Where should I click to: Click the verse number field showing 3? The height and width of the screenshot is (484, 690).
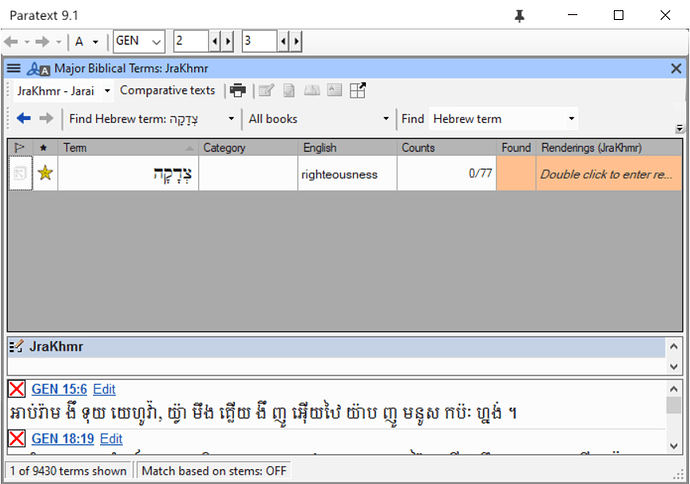260,41
